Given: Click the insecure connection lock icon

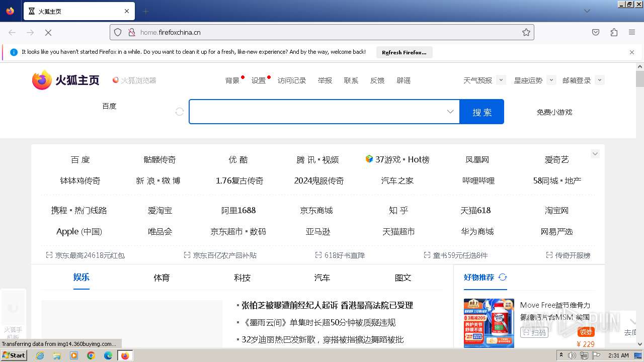Looking at the screenshot, I should point(132,32).
